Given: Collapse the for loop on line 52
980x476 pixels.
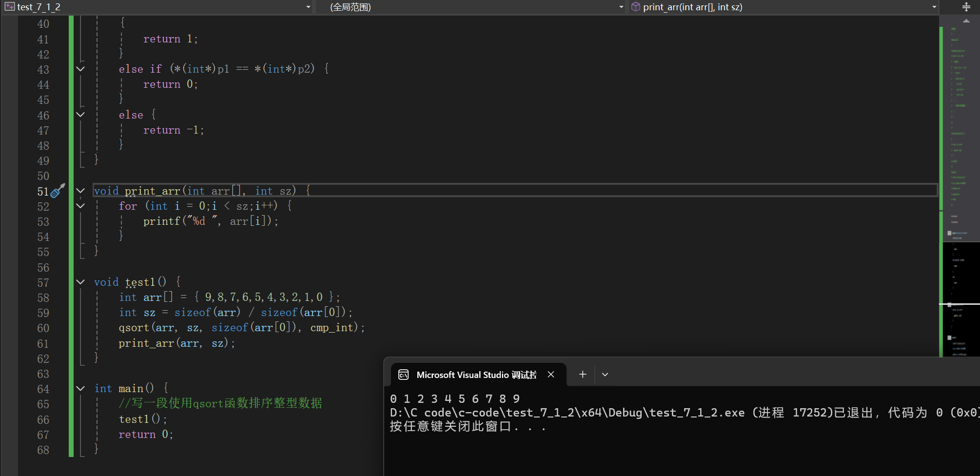Looking at the screenshot, I should coord(80,206).
